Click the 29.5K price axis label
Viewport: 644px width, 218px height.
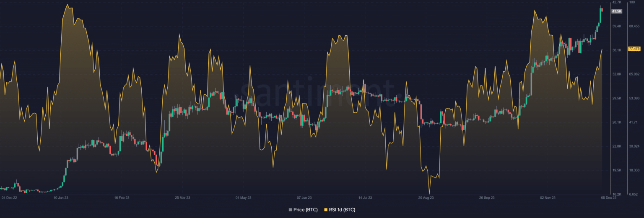click(617, 99)
